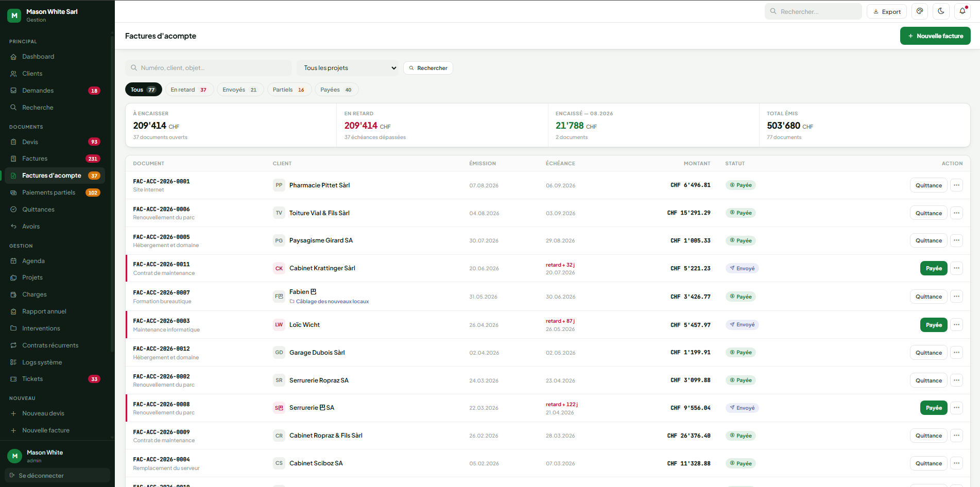Open more actions for FAC-ACC-2026-0001

click(x=956, y=185)
